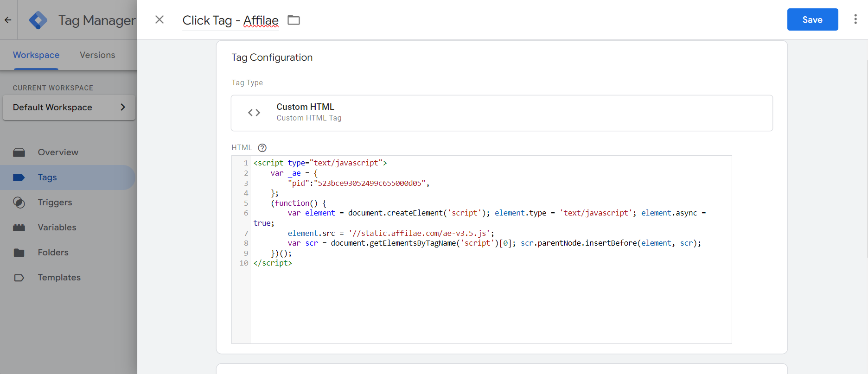Click the Custom HTML Tag subtitle
The image size is (868, 374).
309,118
